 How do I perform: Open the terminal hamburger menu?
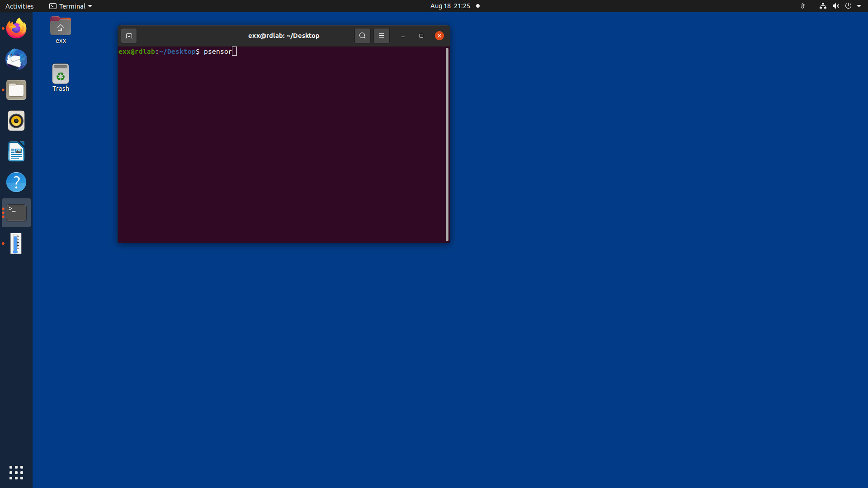(381, 36)
